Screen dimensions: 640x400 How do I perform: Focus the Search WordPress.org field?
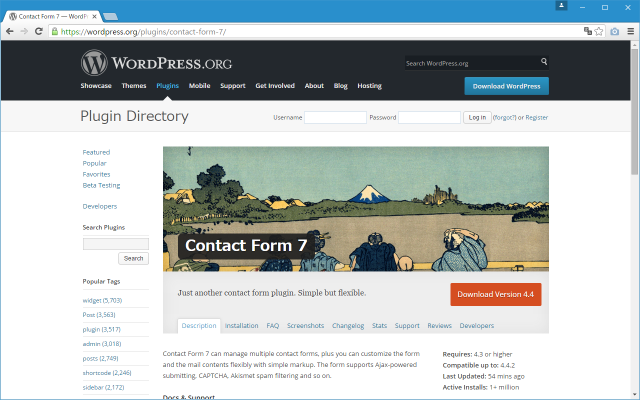[472, 63]
